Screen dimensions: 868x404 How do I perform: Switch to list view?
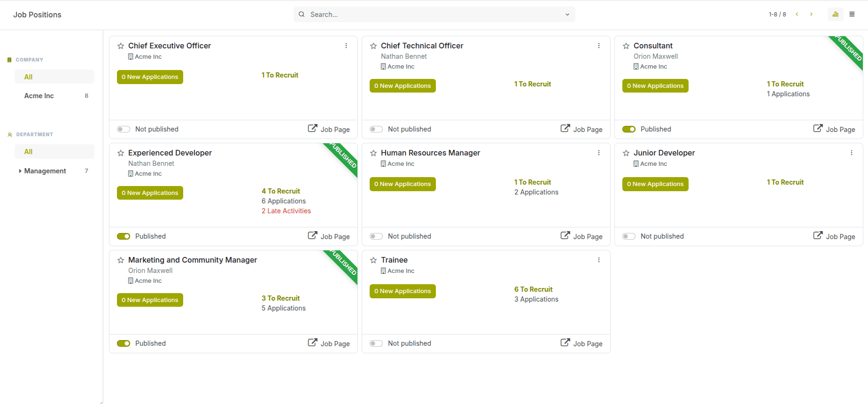click(852, 15)
